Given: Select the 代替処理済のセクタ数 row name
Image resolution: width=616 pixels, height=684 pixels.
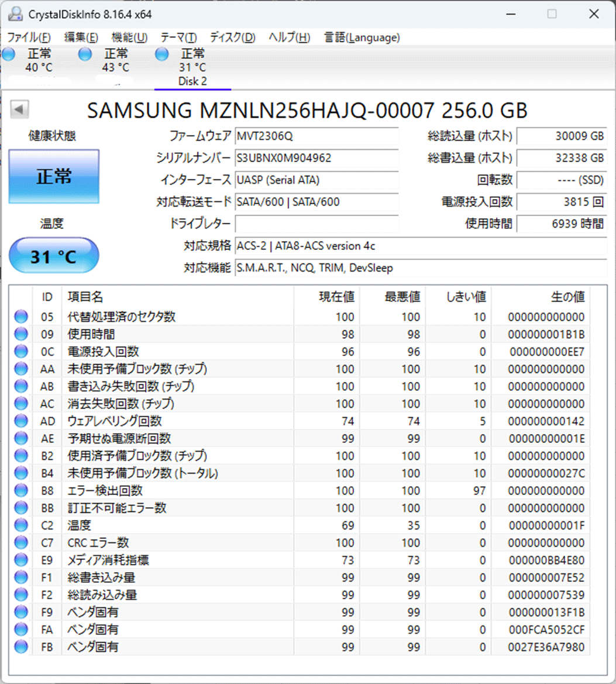Looking at the screenshot, I should click(x=121, y=317).
